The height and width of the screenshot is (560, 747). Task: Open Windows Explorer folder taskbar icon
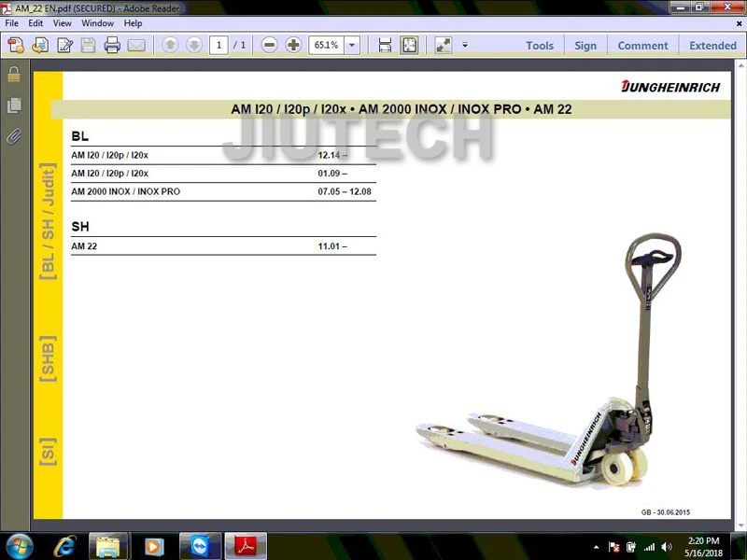coord(108,546)
